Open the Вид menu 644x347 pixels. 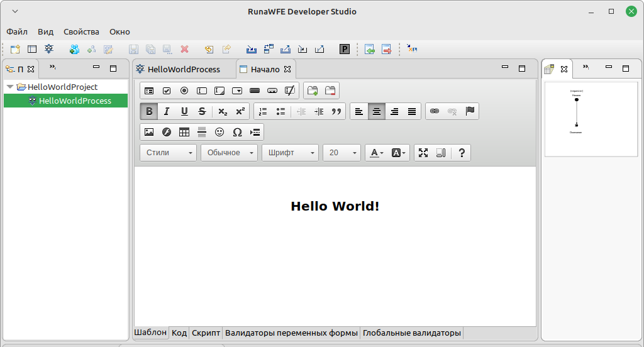[45, 31]
